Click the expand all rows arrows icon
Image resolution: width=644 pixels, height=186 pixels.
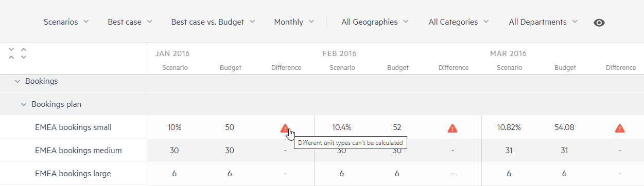[23, 53]
